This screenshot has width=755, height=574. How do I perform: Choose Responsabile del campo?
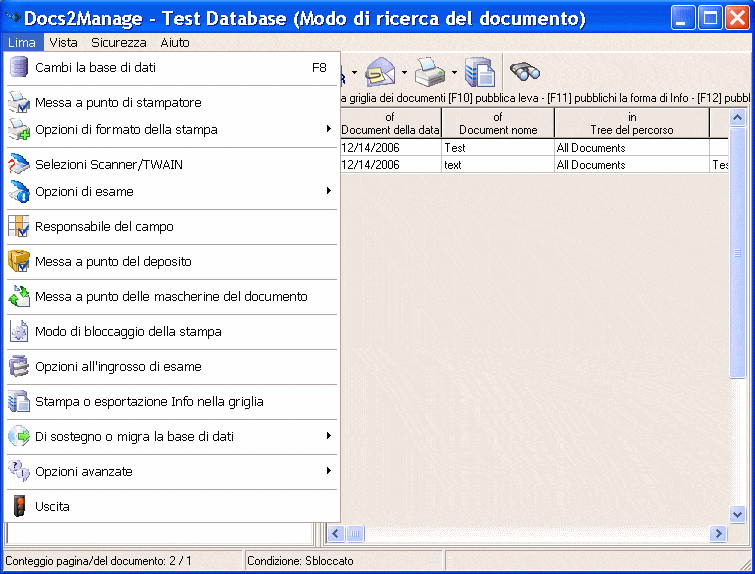[171, 226]
